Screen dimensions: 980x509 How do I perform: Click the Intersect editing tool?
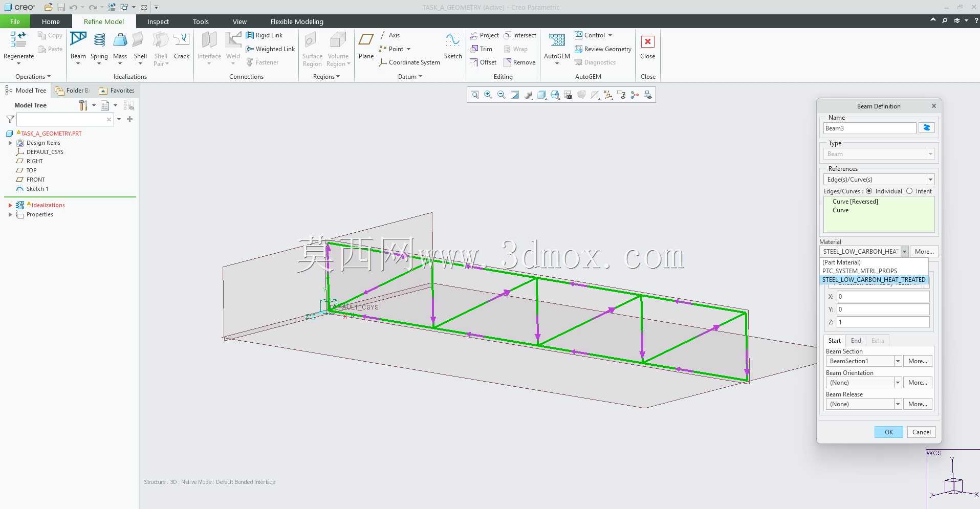pyautogui.click(x=520, y=35)
